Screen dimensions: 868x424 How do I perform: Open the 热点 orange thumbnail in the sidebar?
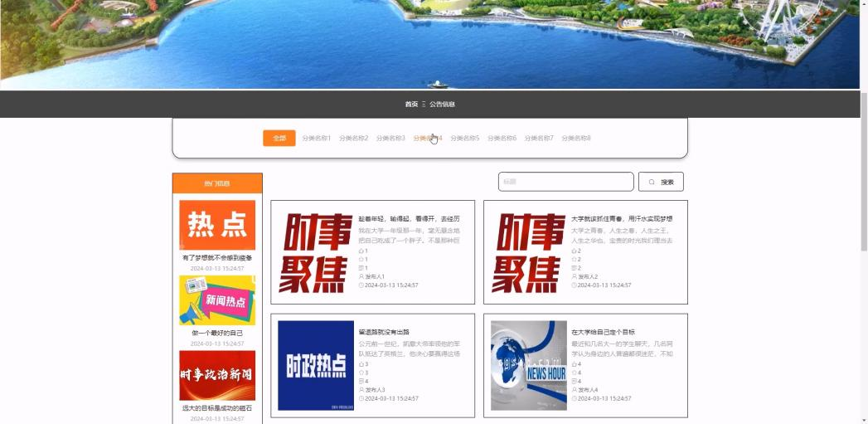217,225
